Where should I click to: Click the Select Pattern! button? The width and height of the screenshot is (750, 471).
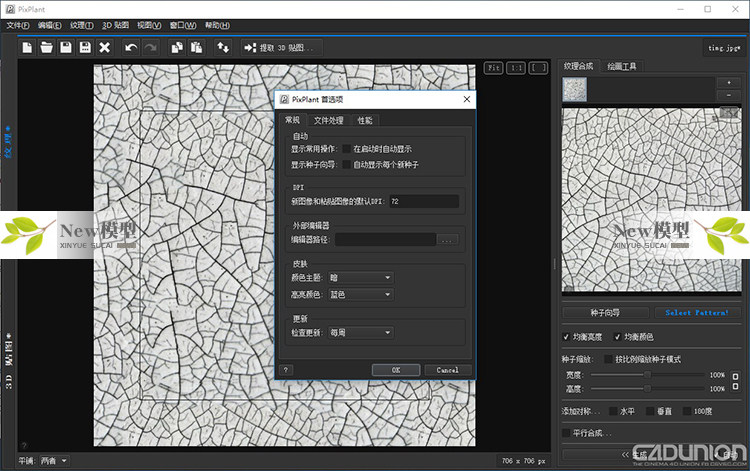697,313
